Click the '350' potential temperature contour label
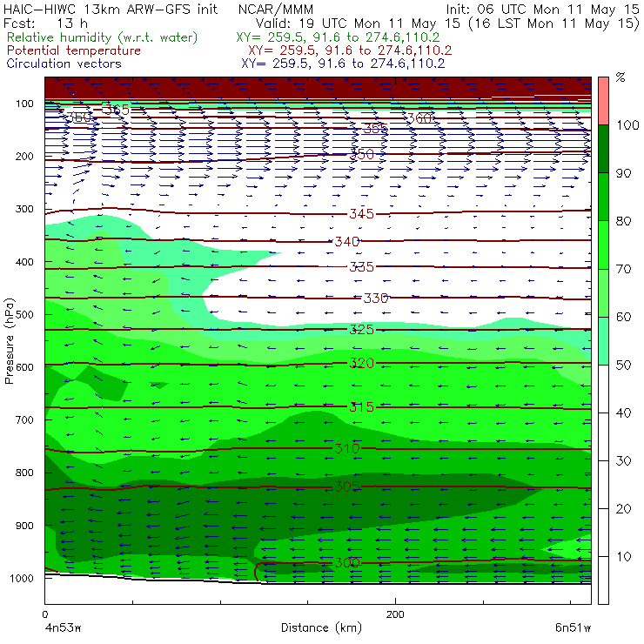644x644 pixels. coord(362,154)
